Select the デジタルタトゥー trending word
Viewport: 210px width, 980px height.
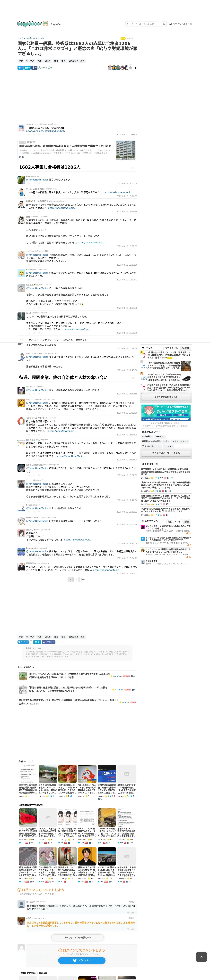pos(151,446)
